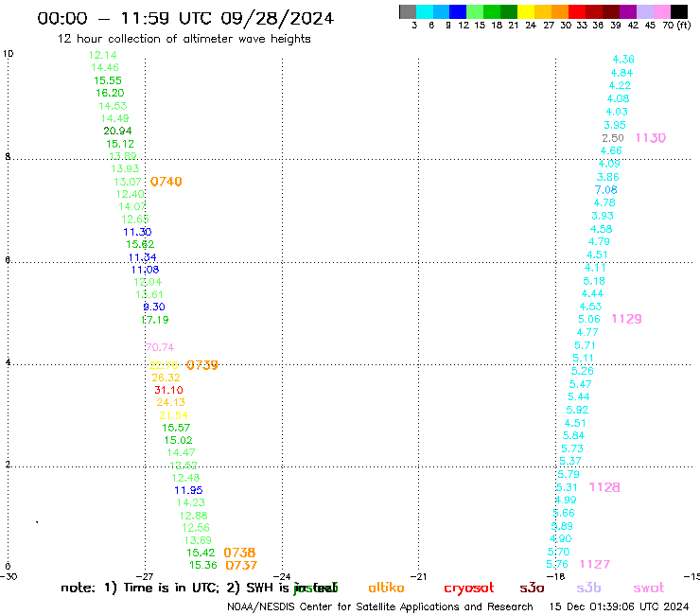This screenshot has height=615, width=700.
Task: Select the 17.19 wave height value
Action: [x=154, y=320]
